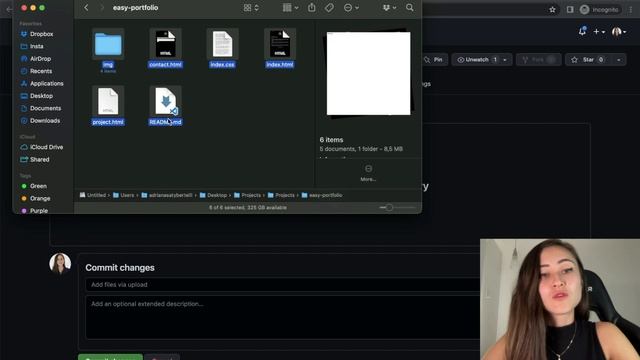Go back in Finder window
The width and height of the screenshot is (640, 360).
tap(86, 8)
